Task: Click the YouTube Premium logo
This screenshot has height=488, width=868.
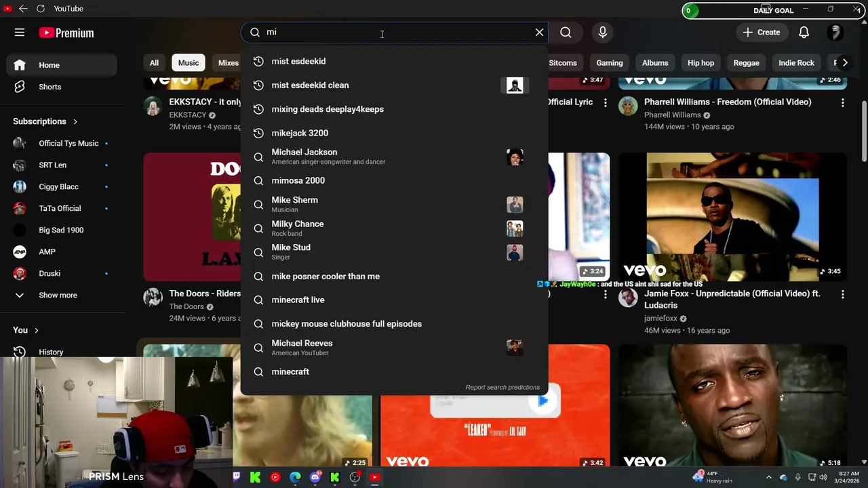Action: pos(66,33)
